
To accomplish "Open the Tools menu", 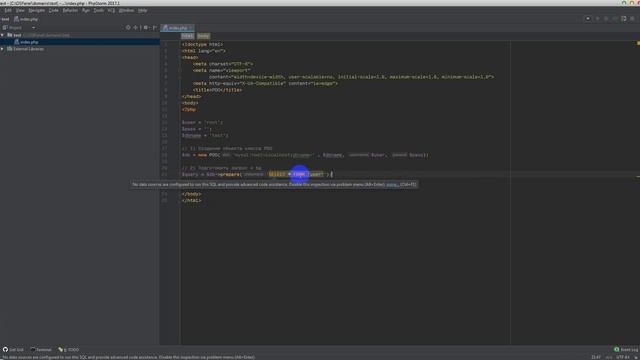I will pos(99,10).
